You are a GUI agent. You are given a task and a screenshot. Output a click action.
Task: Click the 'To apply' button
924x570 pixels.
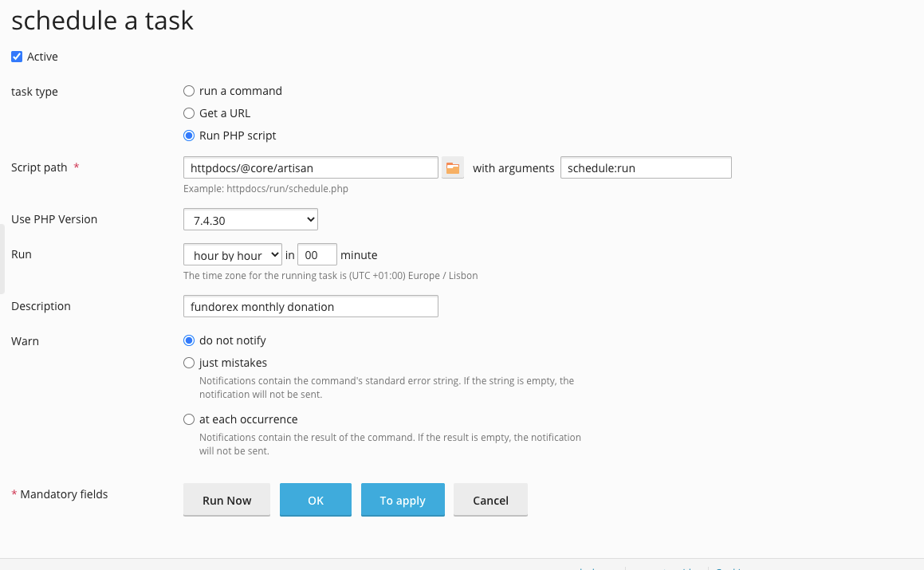(403, 500)
